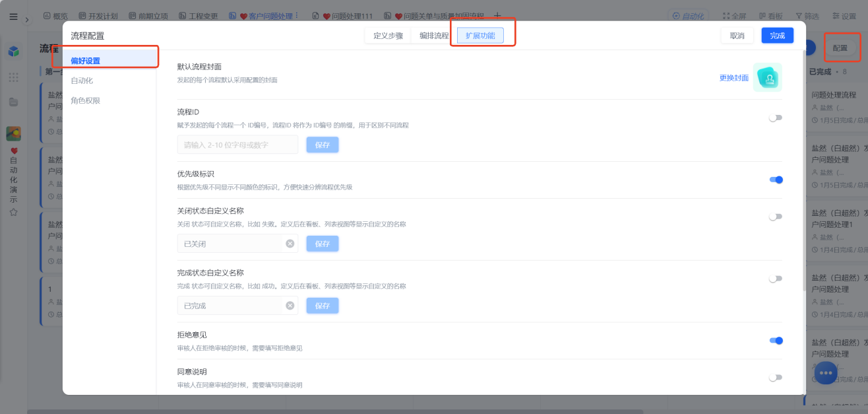The height and width of the screenshot is (414, 868).
Task: Clear the 已关闭 name field
Action: 290,244
